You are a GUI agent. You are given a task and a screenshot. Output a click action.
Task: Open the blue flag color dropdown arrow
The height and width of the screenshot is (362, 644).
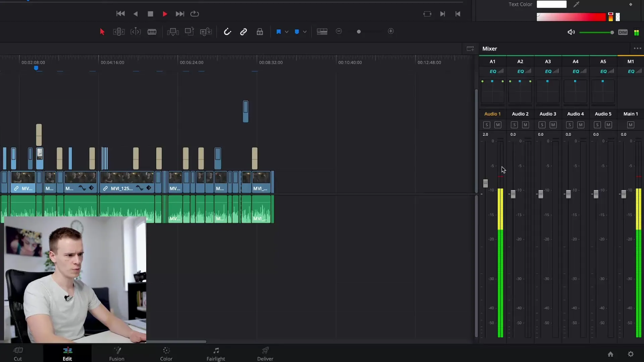[287, 32]
